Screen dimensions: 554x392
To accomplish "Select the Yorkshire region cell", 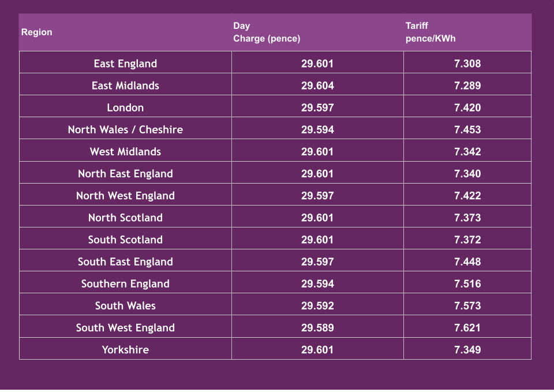I will click(125, 349).
